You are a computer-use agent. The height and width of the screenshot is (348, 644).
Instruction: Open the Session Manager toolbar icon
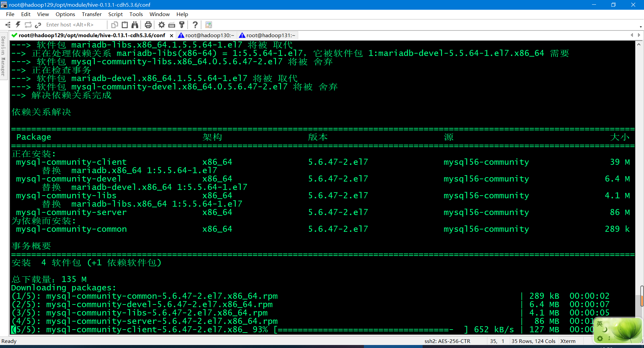[x=8, y=25]
